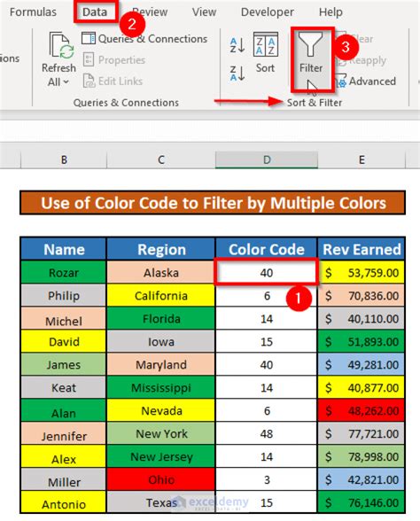
Task: Click the green Alan cell
Action: click(x=64, y=410)
